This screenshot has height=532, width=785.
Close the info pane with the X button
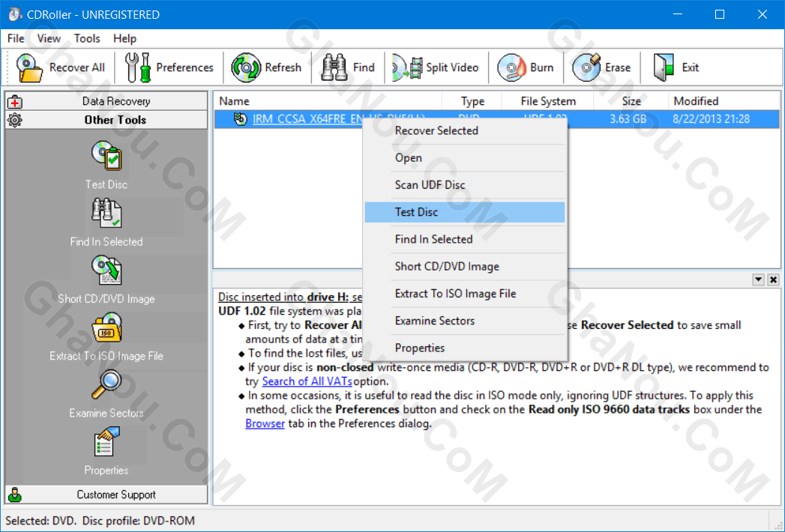pos(774,279)
